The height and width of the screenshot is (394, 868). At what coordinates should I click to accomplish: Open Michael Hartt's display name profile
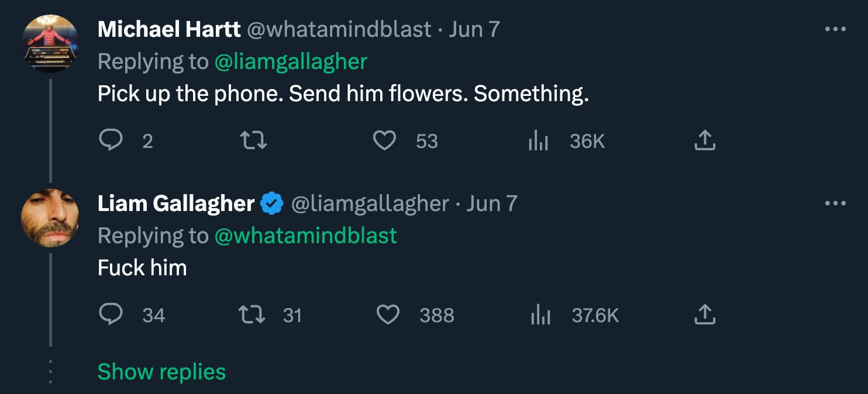[x=169, y=29]
